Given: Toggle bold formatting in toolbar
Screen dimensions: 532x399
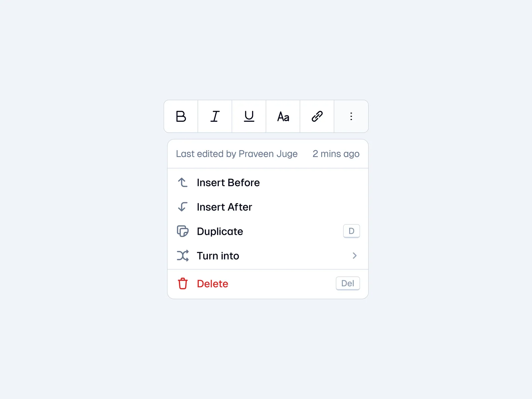Looking at the screenshot, I should point(181,116).
